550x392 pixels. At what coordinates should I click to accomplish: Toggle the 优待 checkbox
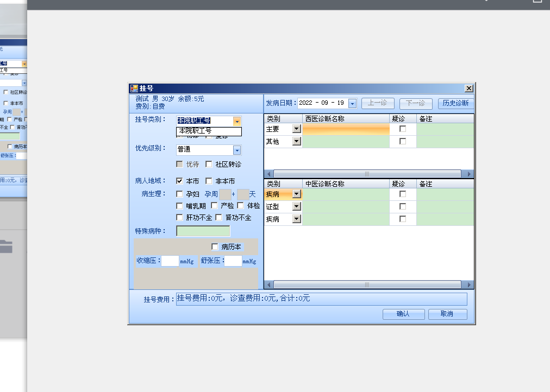[x=179, y=165]
